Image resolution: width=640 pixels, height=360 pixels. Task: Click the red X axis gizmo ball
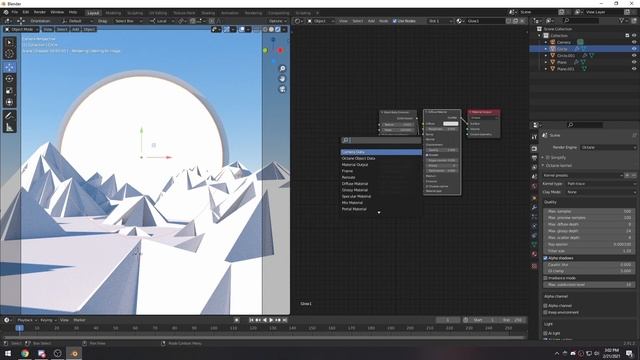pos(280,50)
